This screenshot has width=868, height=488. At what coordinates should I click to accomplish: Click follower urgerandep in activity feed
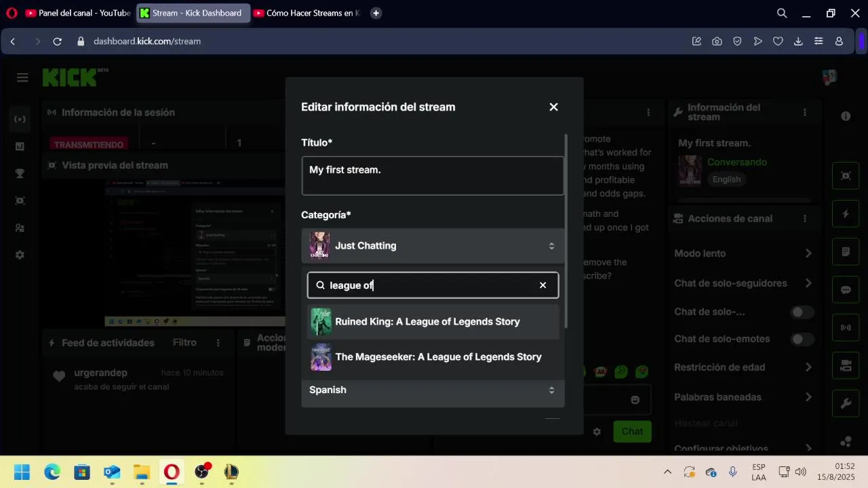(100, 373)
